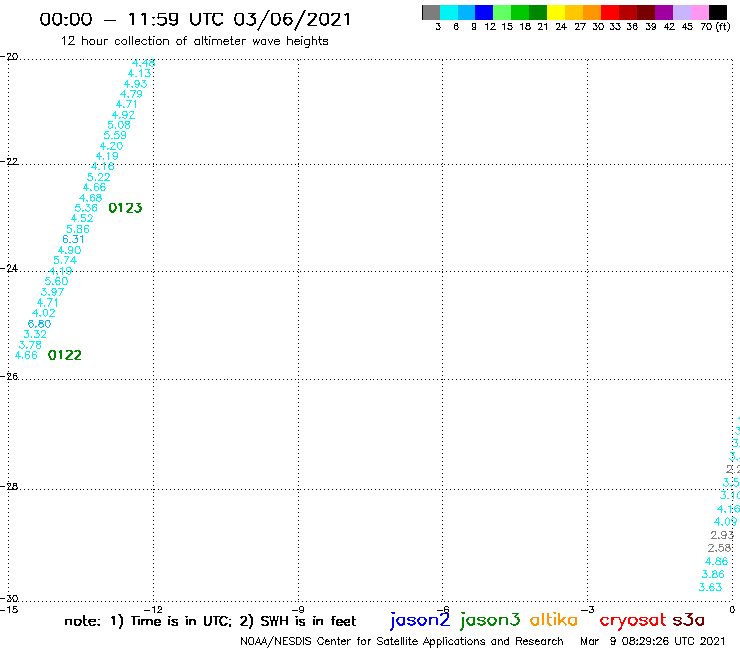Click the 5.86 wave height value
This screenshot has width=740, height=650.
coord(78,229)
